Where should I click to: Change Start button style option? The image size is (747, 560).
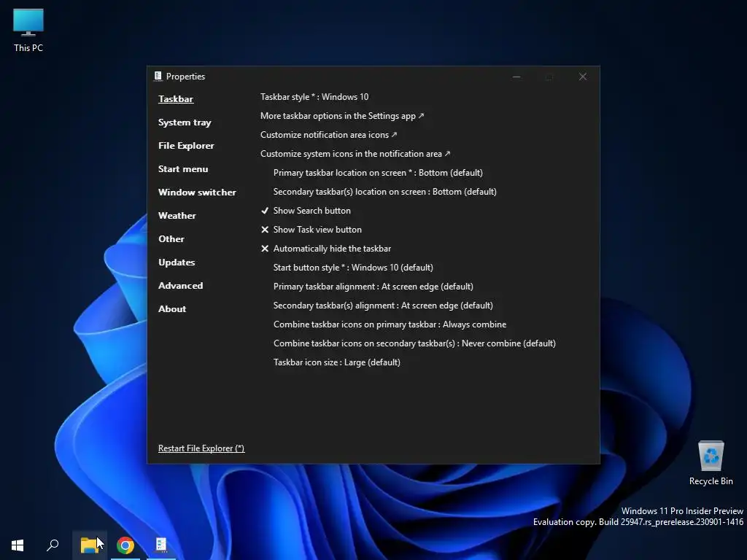[353, 267]
